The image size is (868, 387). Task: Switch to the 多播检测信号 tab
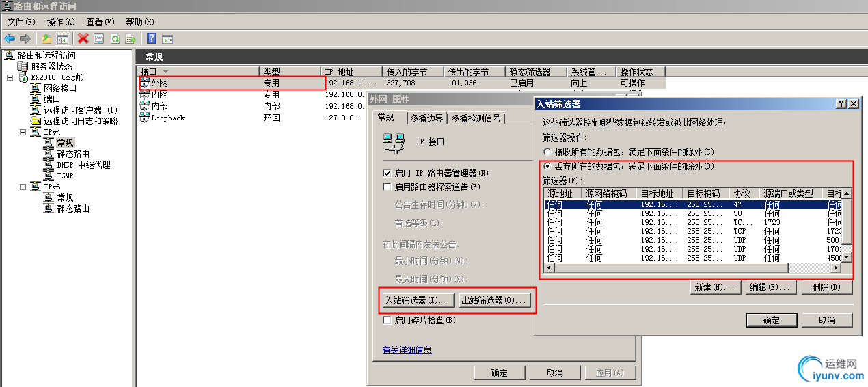[476, 118]
